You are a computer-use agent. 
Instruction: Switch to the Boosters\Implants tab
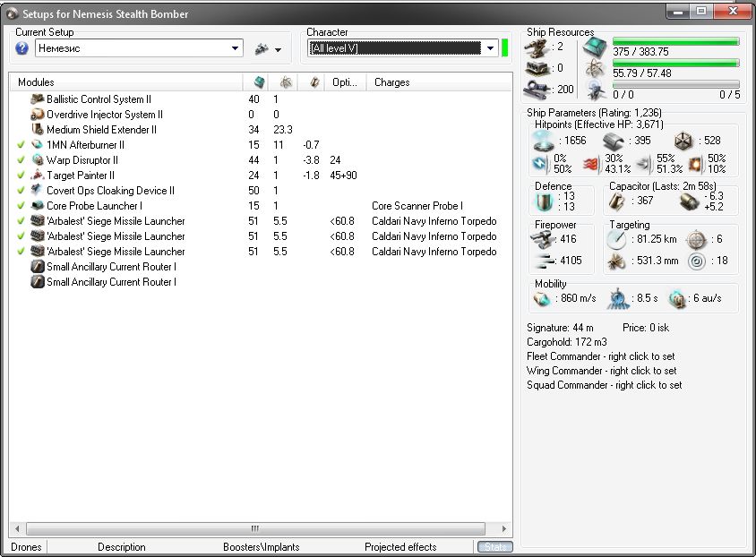pyautogui.click(x=261, y=547)
